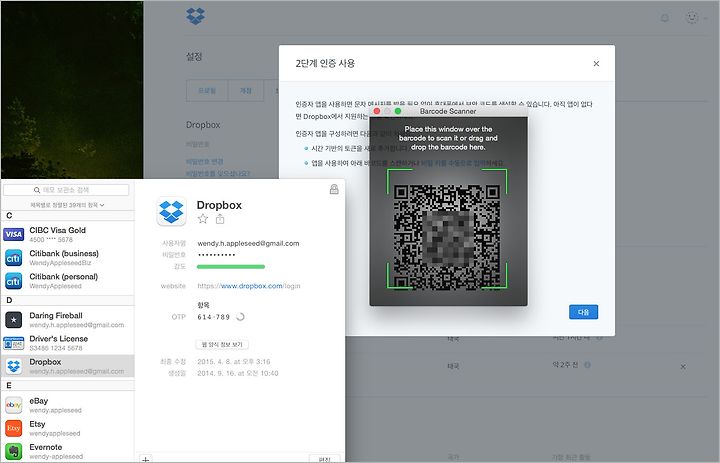Image resolution: width=720 pixels, height=463 pixels.
Task: Click the E section header in the item list
Action: 68,385
